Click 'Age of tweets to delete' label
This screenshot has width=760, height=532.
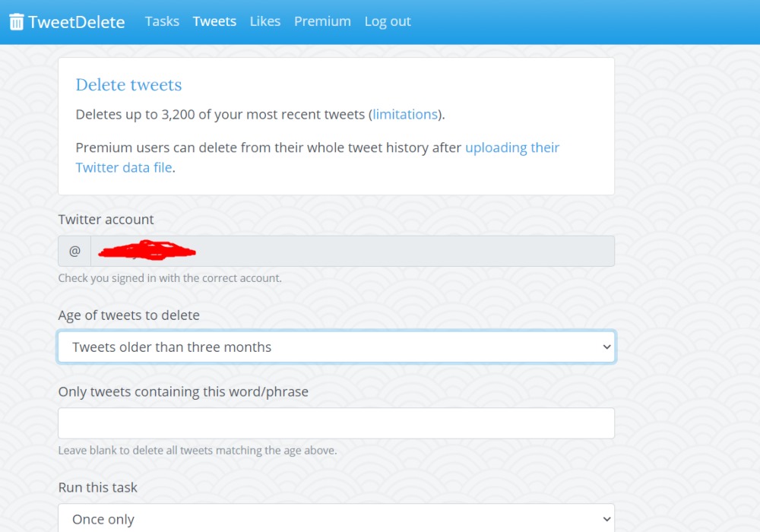tap(129, 315)
